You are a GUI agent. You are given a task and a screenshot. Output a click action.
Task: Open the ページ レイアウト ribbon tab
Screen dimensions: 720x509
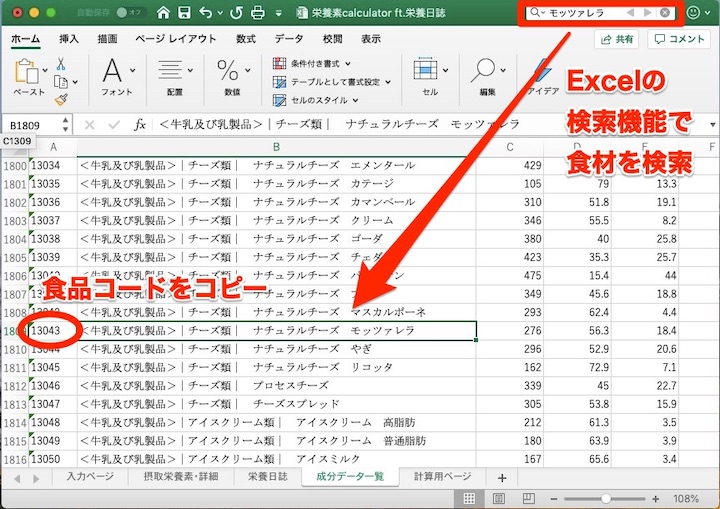tap(176, 39)
